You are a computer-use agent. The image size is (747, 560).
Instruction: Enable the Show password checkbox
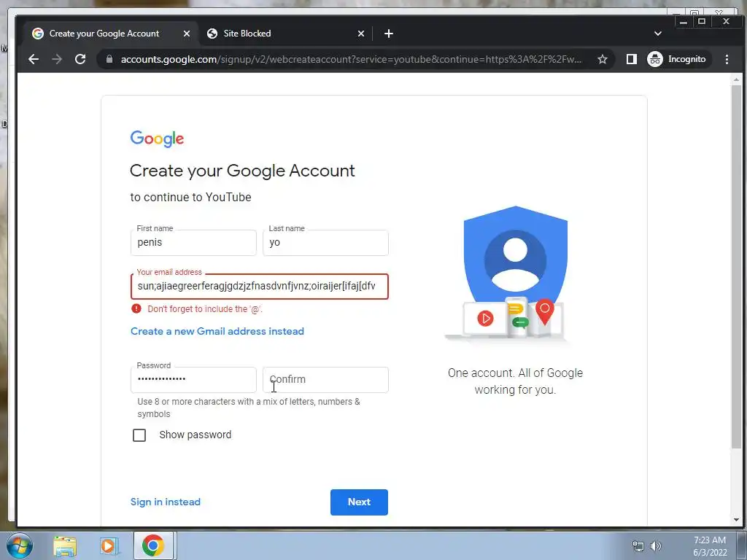(x=139, y=435)
